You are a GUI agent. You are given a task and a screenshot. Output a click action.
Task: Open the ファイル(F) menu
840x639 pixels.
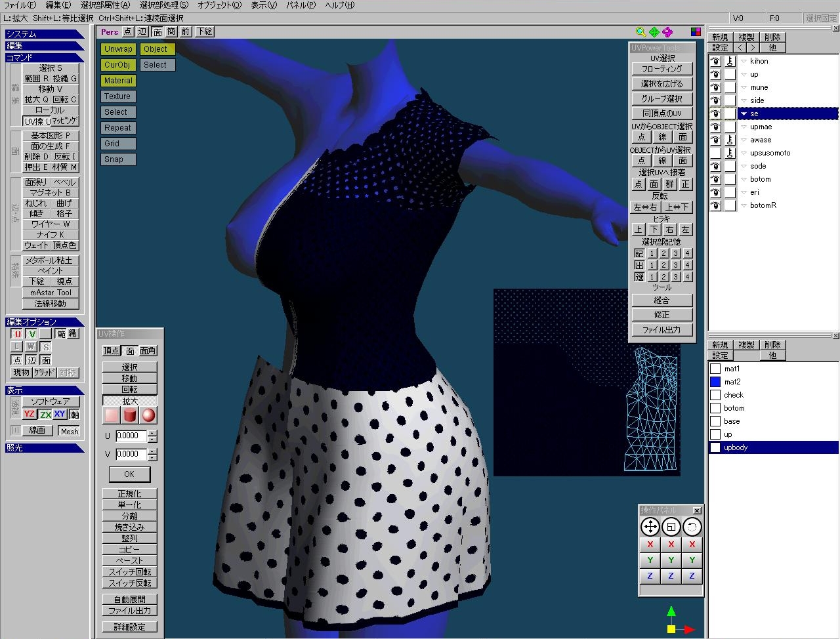click(x=20, y=5)
